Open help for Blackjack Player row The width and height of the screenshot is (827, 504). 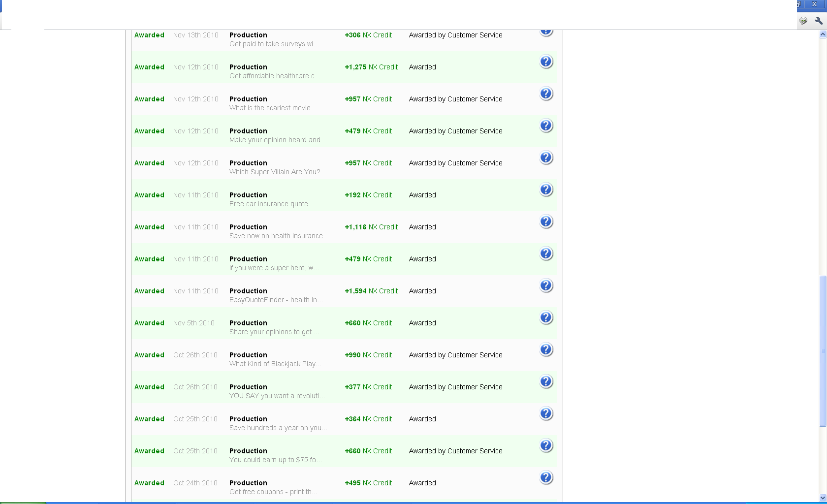tap(546, 350)
